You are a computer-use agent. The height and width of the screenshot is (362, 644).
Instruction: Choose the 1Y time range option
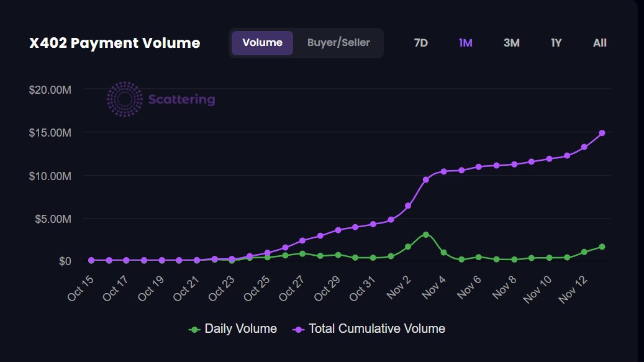click(555, 42)
